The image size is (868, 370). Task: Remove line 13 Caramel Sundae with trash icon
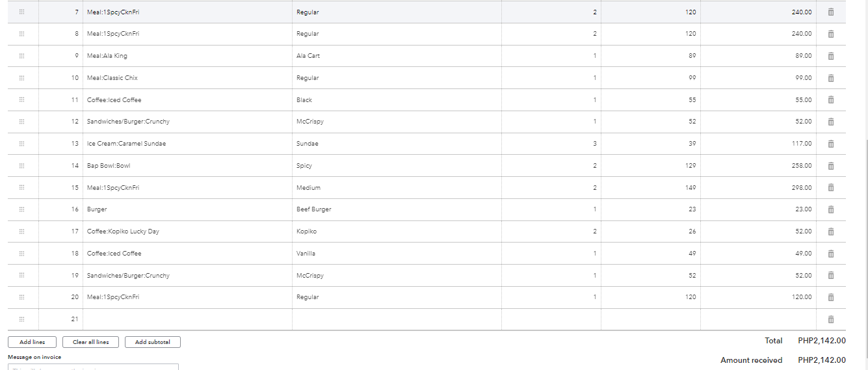click(x=830, y=144)
